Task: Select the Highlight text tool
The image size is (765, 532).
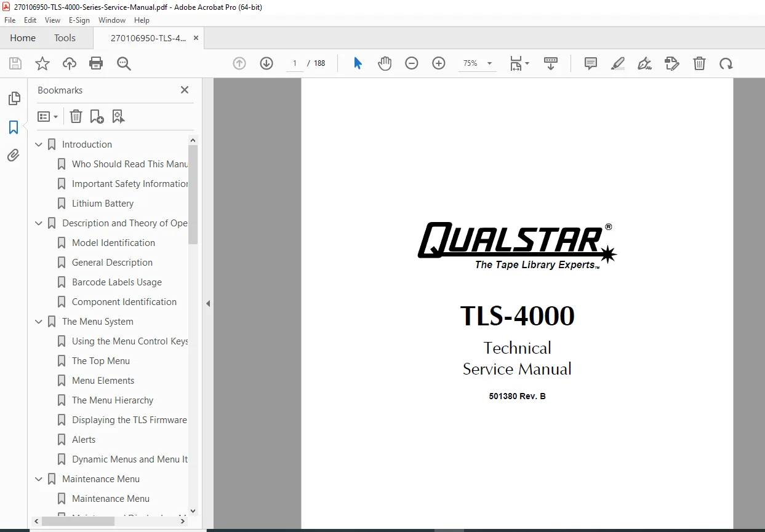Action: coord(618,63)
